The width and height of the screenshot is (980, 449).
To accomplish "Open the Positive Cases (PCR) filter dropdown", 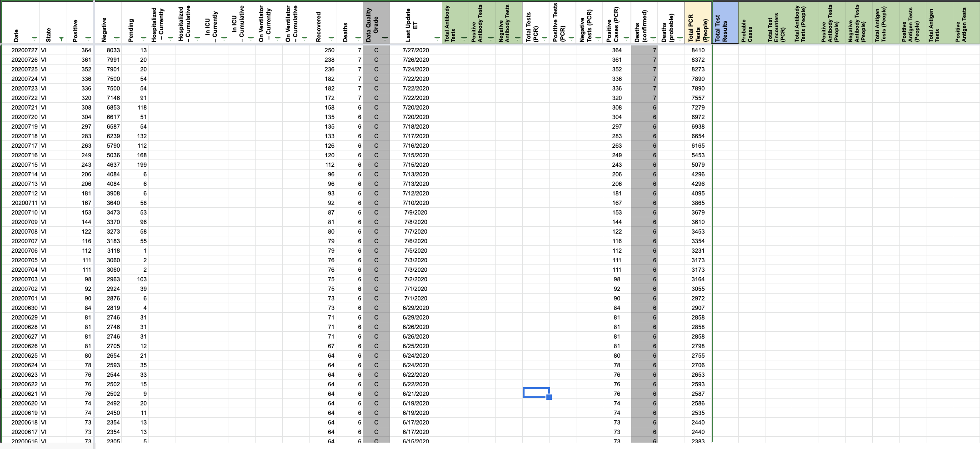I will point(626,39).
